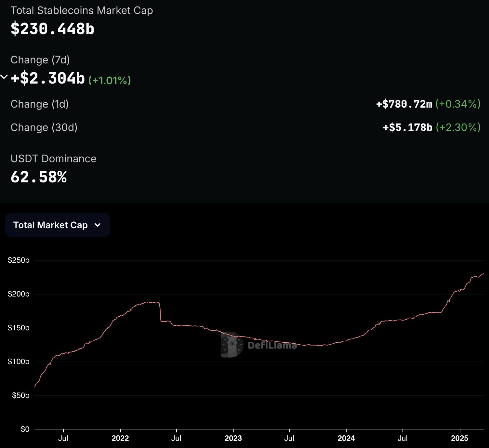Click the $230.448b total market cap value
This screenshot has height=448, width=489.
pyautogui.click(x=52, y=29)
